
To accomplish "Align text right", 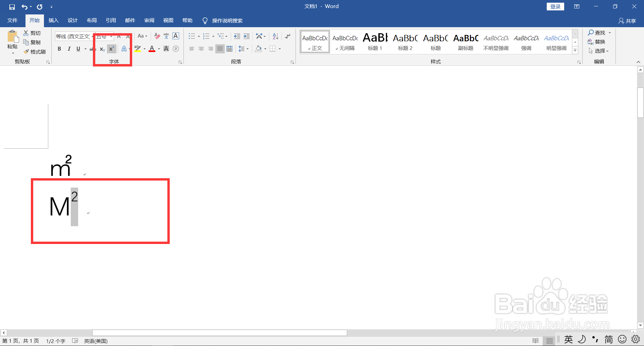I will click(x=211, y=49).
